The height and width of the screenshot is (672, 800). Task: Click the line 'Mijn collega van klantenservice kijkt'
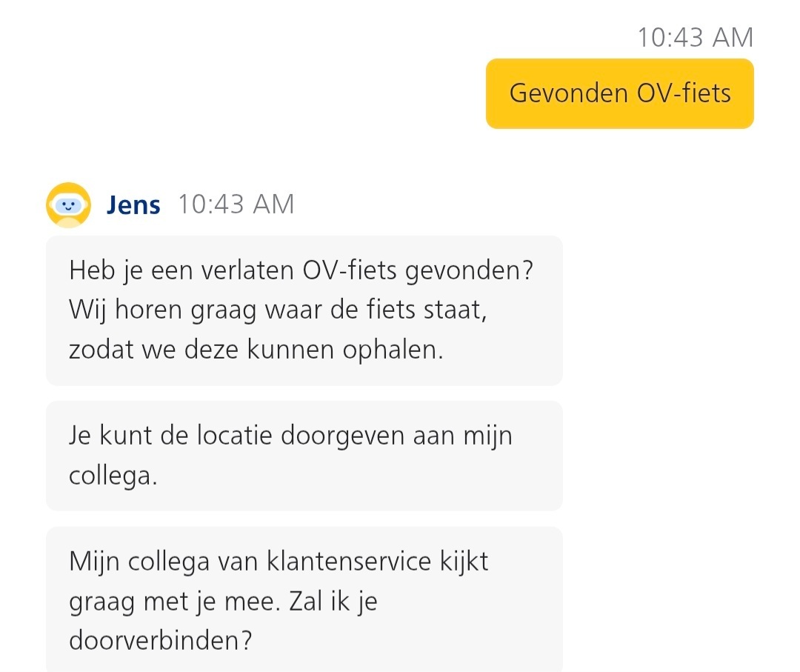tap(279, 562)
